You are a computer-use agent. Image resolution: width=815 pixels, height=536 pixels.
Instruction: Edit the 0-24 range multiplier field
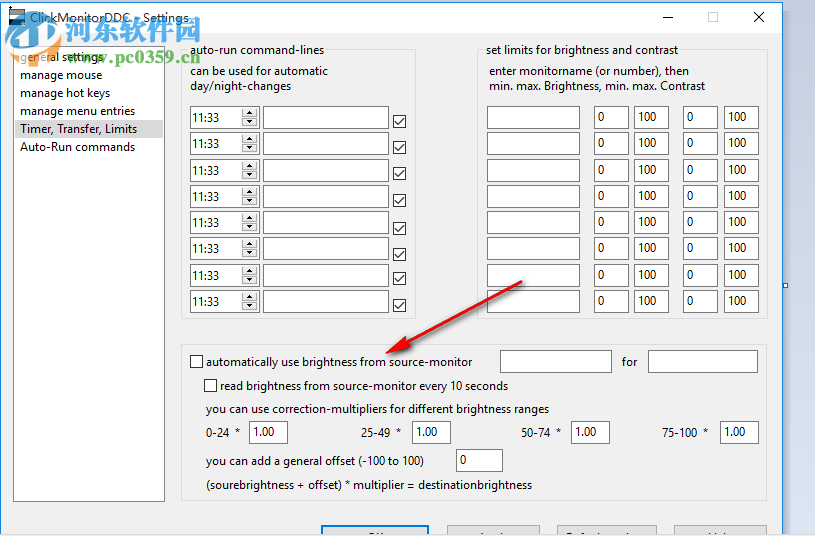click(268, 433)
